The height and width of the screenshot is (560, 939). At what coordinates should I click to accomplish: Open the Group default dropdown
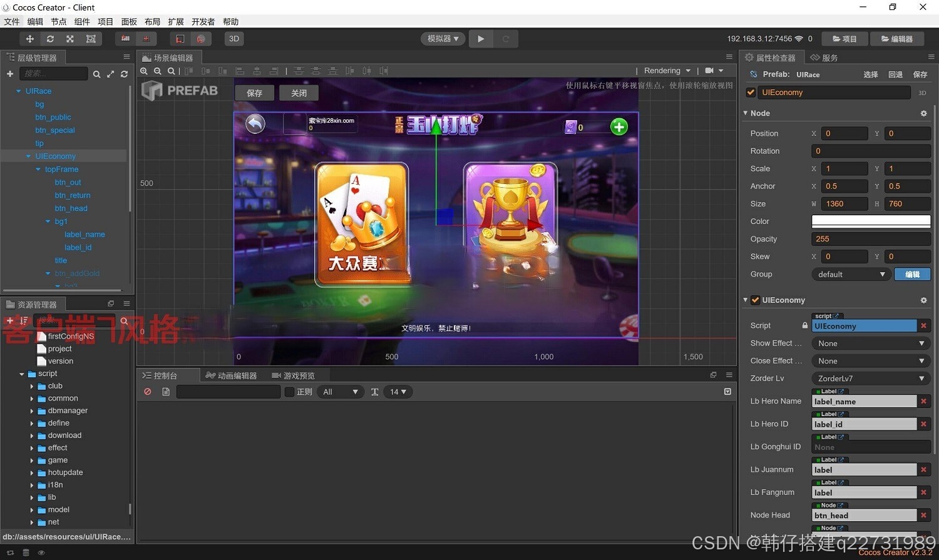click(851, 274)
